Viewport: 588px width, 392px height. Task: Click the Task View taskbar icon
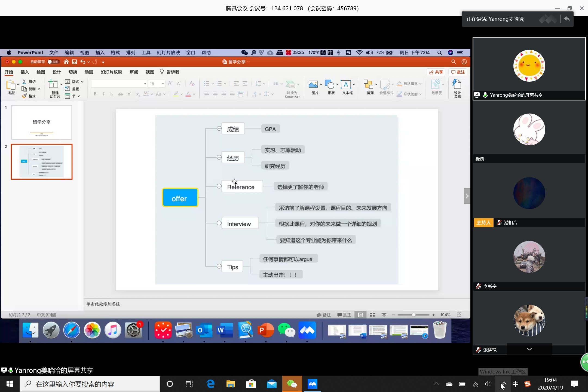coord(189,384)
